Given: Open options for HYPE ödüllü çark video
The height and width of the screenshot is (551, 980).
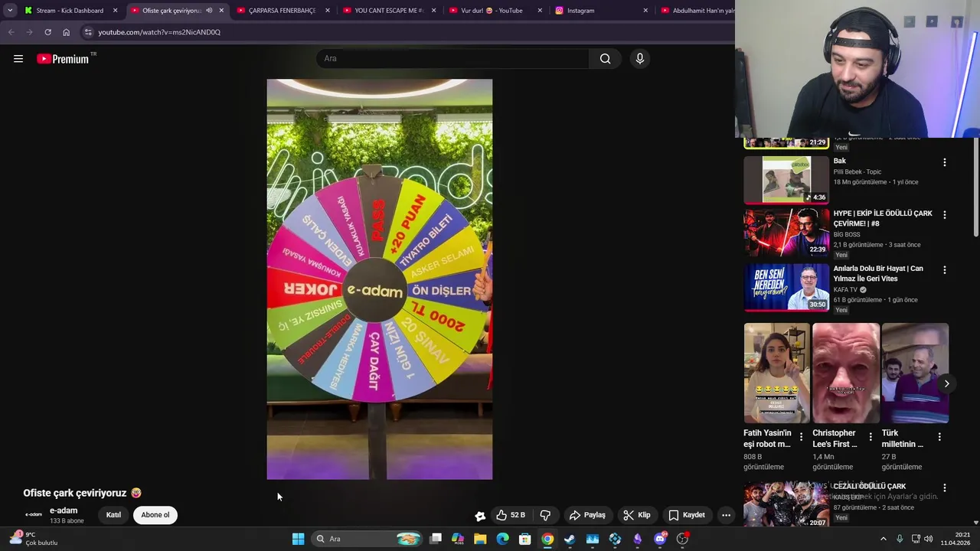Looking at the screenshot, I should coord(944,215).
